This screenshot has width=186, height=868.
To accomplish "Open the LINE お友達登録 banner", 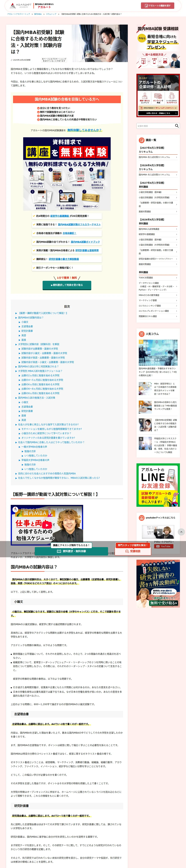I will click(158, 485).
